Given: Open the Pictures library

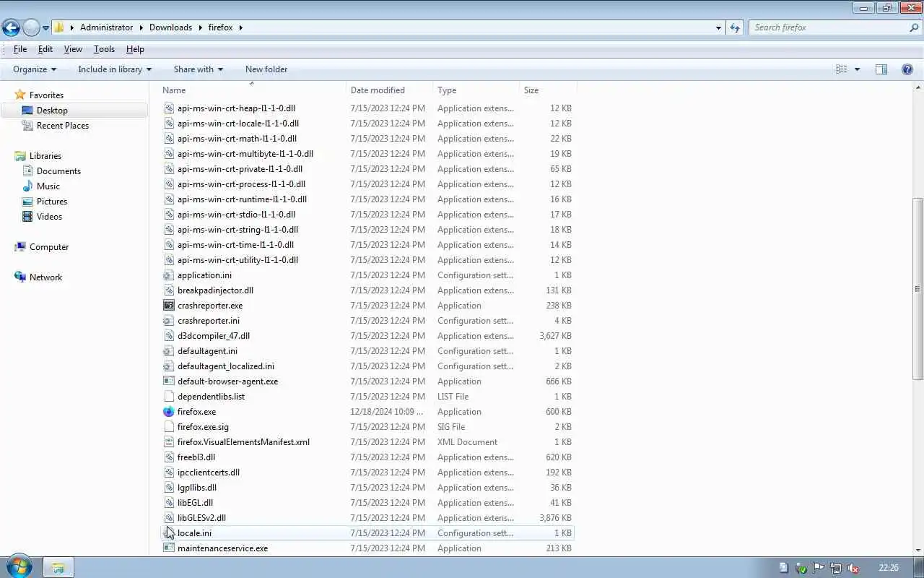Looking at the screenshot, I should point(52,202).
